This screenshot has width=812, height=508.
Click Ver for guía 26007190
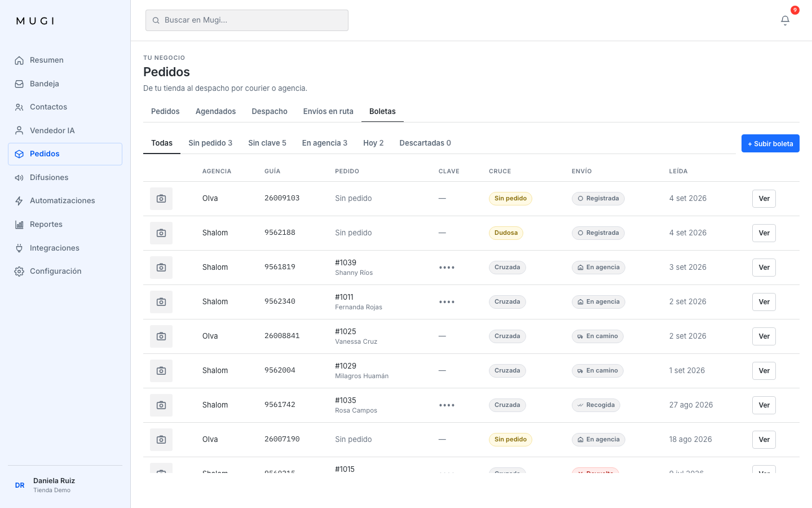pos(764,440)
